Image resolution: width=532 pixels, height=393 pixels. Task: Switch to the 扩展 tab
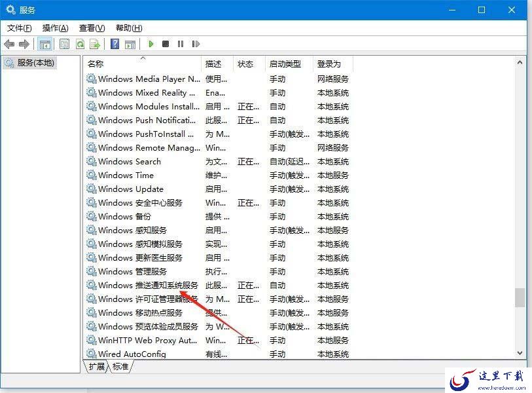[97, 367]
